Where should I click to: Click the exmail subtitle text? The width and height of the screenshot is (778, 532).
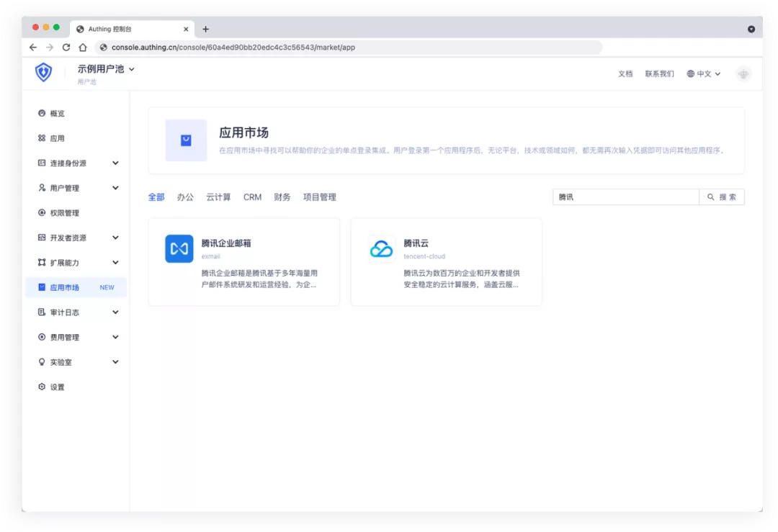211,256
